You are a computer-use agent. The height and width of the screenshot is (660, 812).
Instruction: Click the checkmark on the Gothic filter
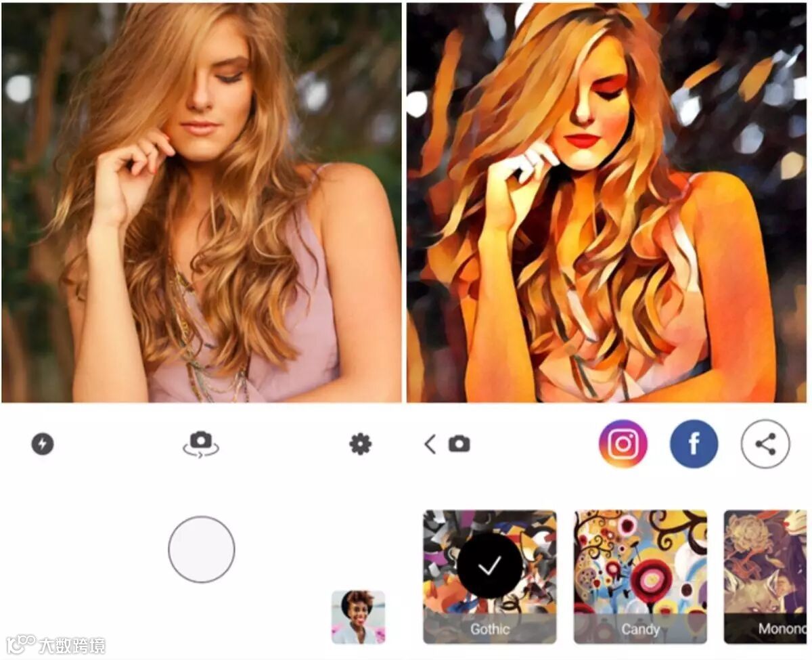point(490,566)
